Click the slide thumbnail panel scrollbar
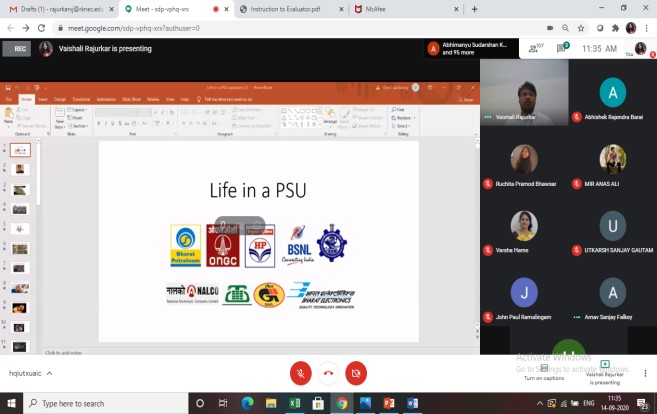657x414 pixels. 38,176
